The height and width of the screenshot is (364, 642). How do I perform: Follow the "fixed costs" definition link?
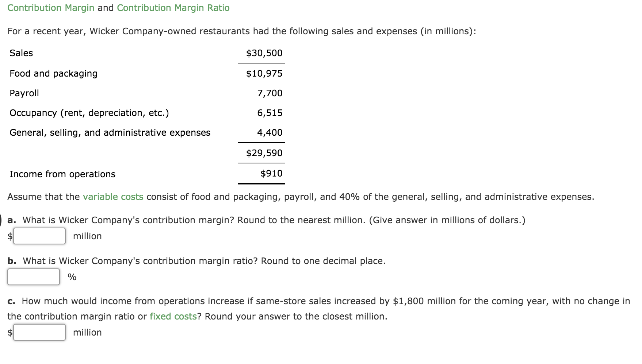coord(173,316)
